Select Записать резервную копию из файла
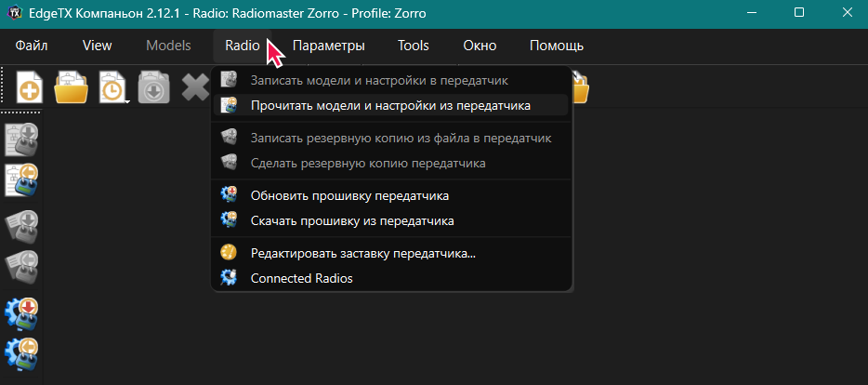This screenshot has height=385, width=868. coord(391,139)
